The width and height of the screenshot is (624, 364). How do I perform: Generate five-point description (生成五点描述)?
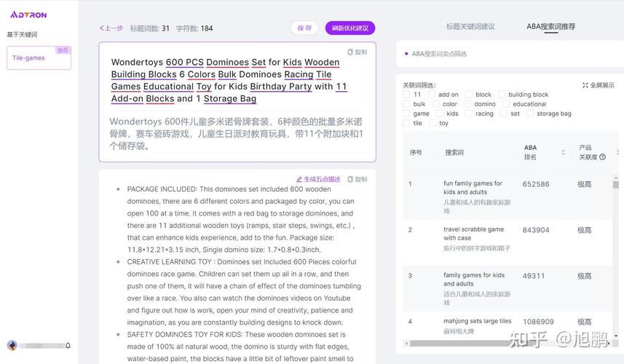pos(318,179)
